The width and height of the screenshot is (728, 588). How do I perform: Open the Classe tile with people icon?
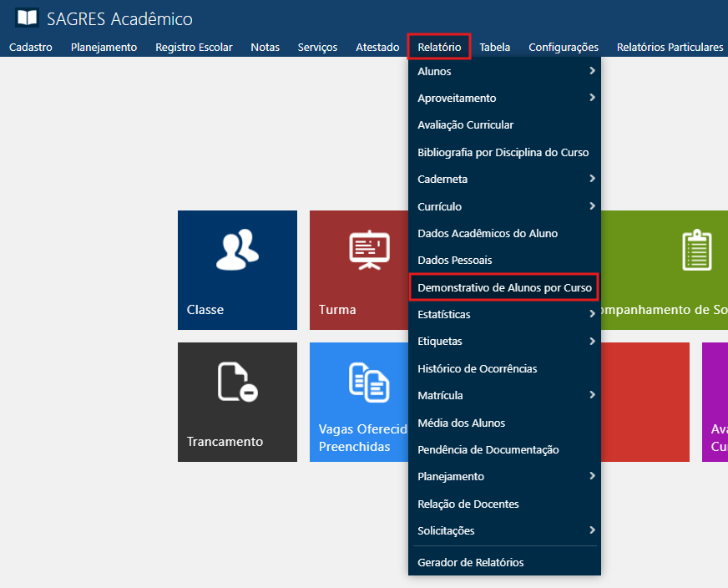(237, 269)
